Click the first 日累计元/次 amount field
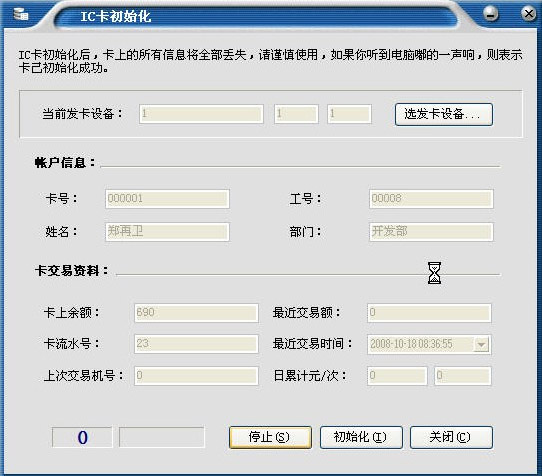 pyautogui.click(x=397, y=376)
